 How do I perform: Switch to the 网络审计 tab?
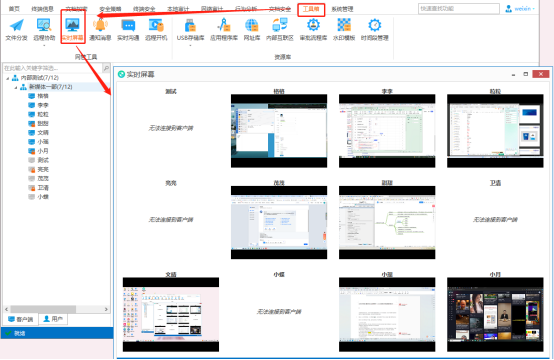[212, 9]
